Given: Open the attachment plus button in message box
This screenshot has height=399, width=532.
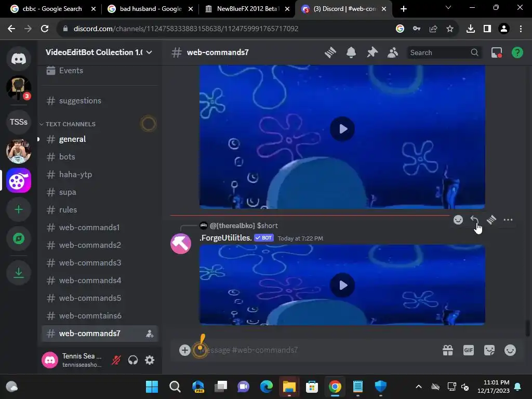Looking at the screenshot, I should pyautogui.click(x=185, y=350).
